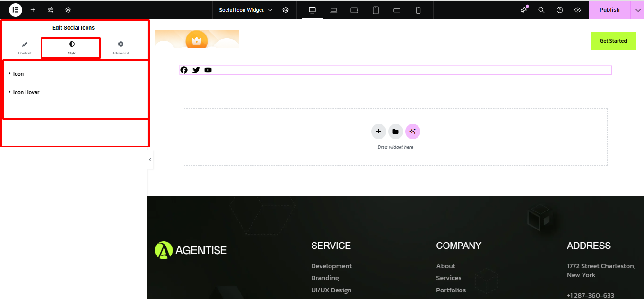This screenshot has height=299, width=644.
Task: Switch to the Content tab
Action: [25, 48]
